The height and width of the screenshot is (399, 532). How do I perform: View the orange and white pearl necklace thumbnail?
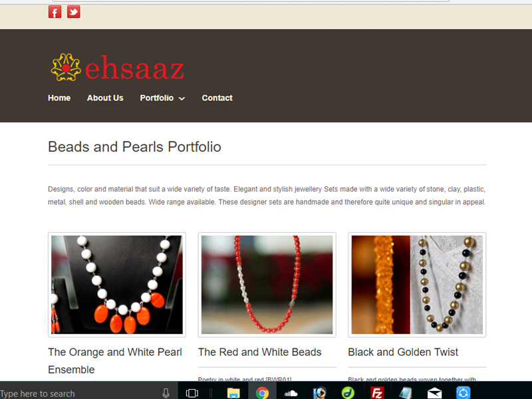point(117,285)
